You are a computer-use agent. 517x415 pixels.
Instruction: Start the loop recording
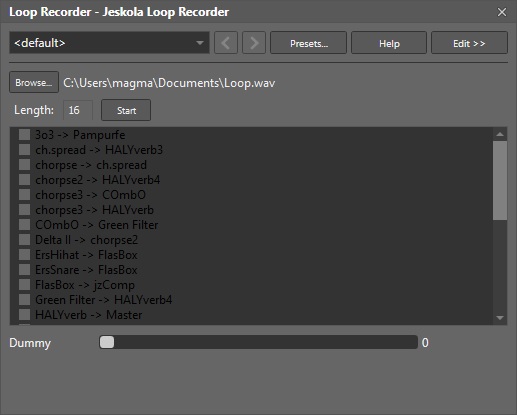126,110
